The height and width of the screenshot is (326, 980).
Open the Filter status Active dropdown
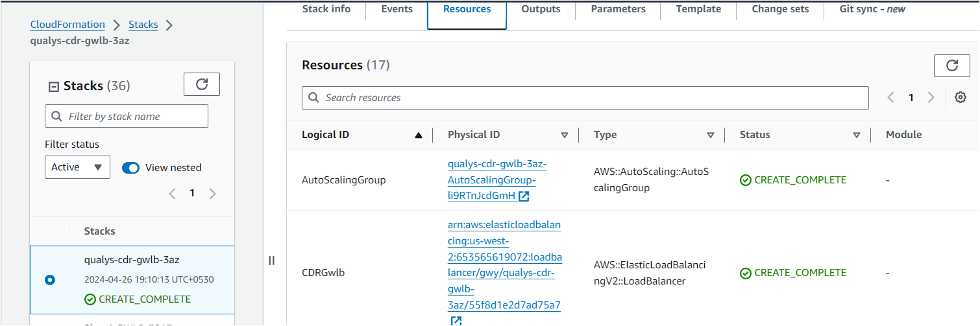coord(77,167)
